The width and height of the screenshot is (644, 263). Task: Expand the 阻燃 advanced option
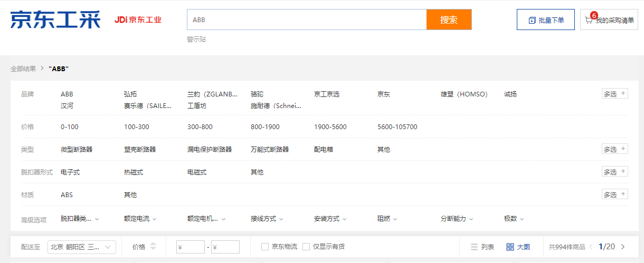click(387, 219)
